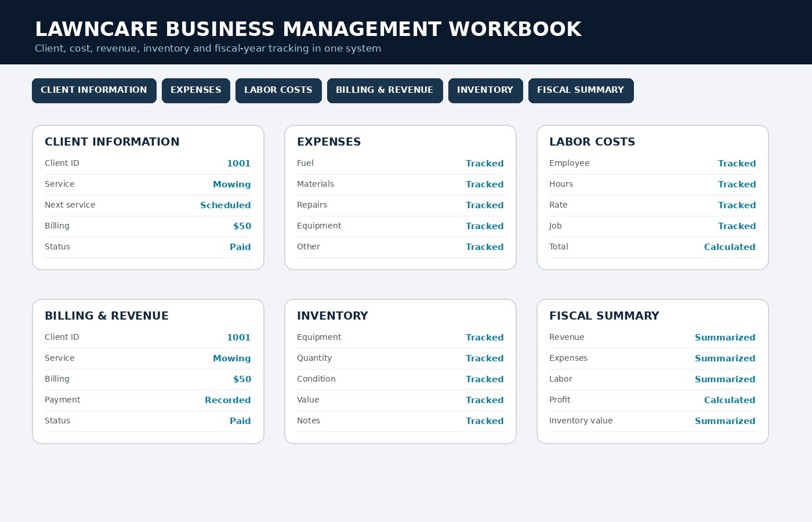Select the Scheduled value
812x522 pixels.
coord(226,205)
